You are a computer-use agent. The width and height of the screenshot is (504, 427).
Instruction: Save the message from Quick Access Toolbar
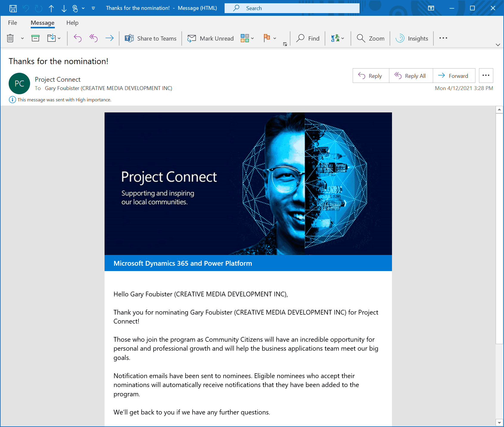(x=13, y=8)
